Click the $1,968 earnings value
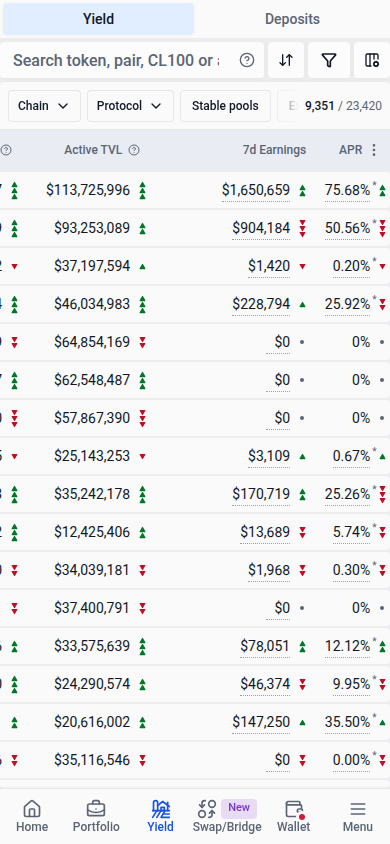 click(269, 570)
